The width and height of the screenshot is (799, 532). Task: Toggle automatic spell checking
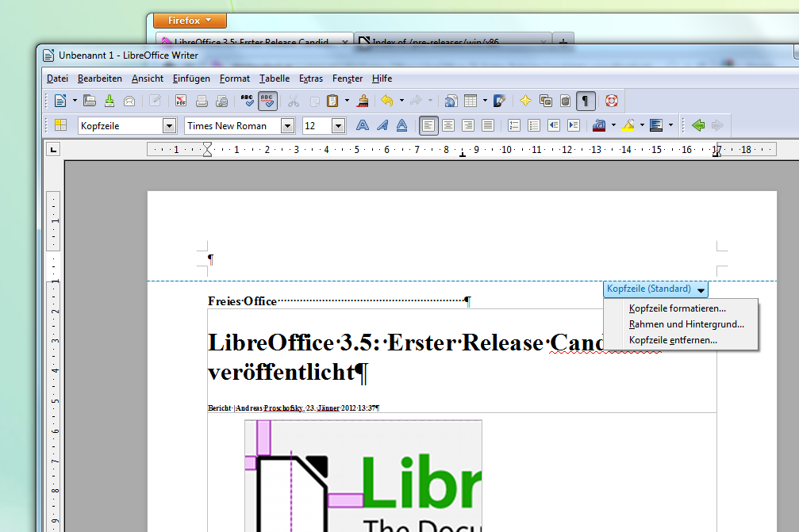pyautogui.click(x=267, y=101)
